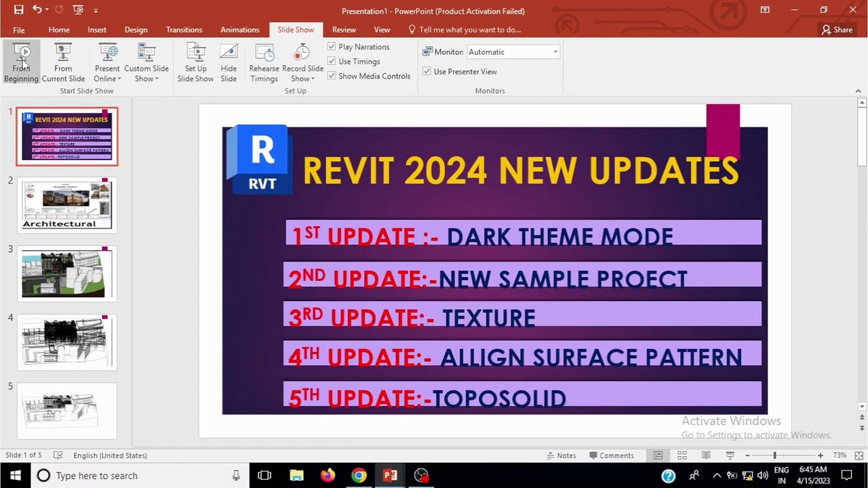Customize the Quick Access Toolbar dropdown
This screenshot has height=488, width=868.
[96, 10]
